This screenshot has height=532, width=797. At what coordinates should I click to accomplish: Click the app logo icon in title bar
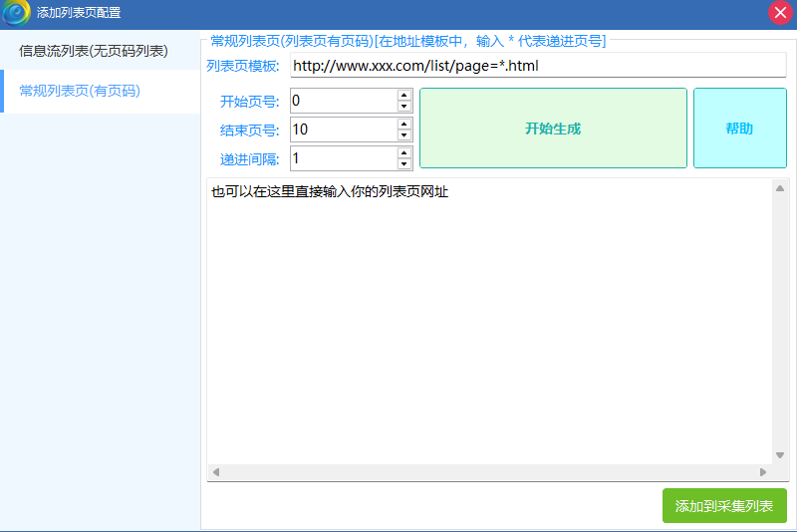pos(16,13)
